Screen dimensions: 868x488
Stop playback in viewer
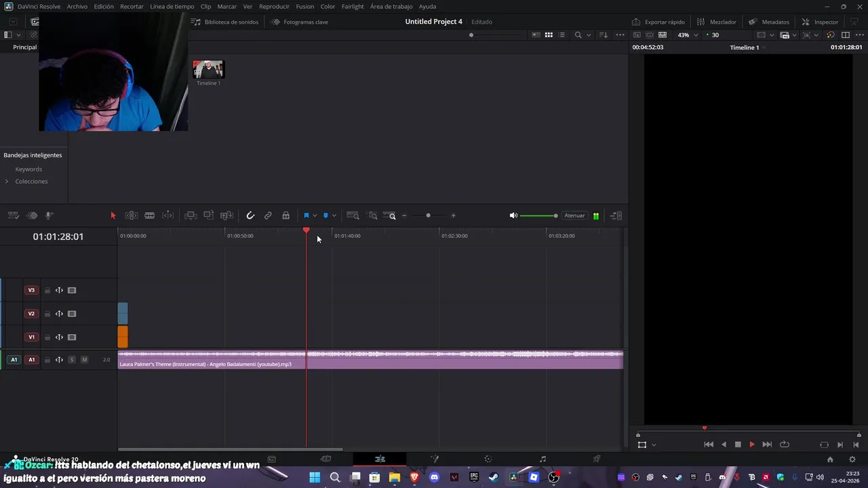click(x=738, y=445)
